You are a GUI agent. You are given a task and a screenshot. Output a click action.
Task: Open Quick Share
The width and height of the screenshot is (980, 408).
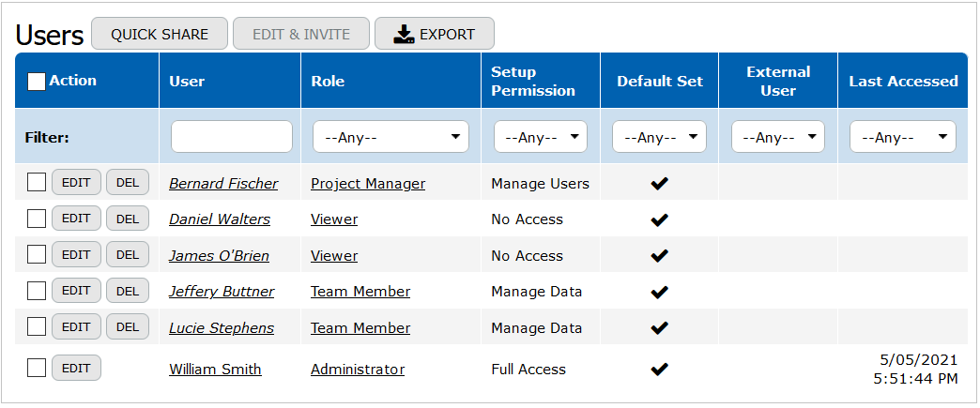(160, 34)
